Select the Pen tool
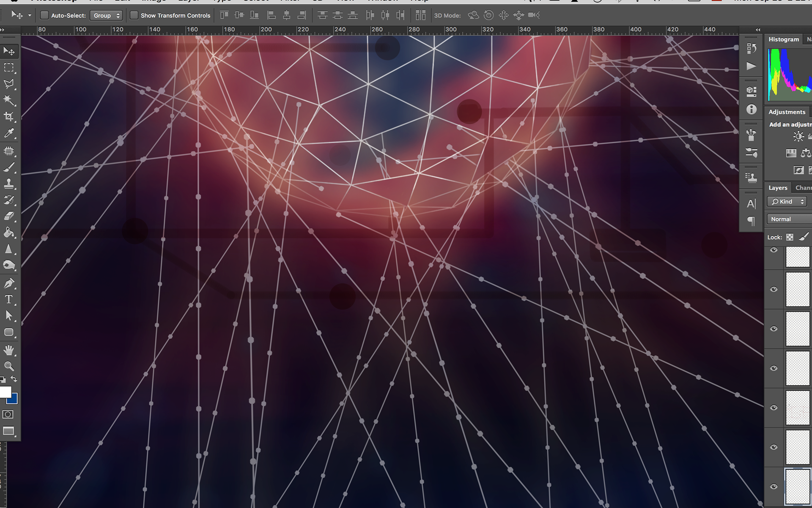This screenshot has width=812, height=508. click(x=9, y=283)
